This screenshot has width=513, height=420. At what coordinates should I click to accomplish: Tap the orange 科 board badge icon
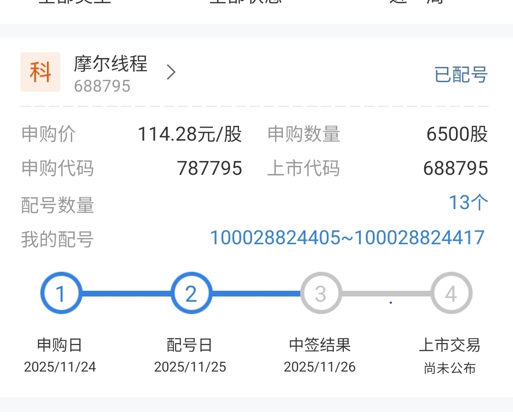click(40, 72)
